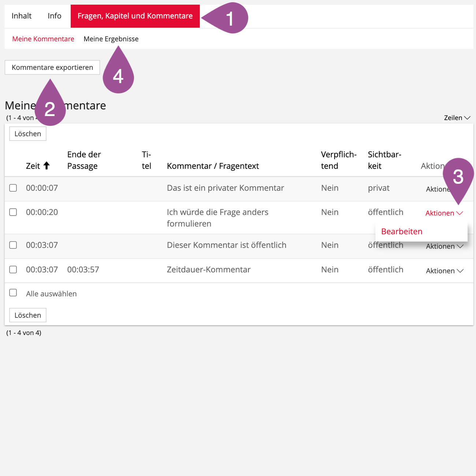476x476 pixels.
Task: Open Aktionen menu for 'Dieser Kommentar ist öffentlich'
Action: pos(445,246)
